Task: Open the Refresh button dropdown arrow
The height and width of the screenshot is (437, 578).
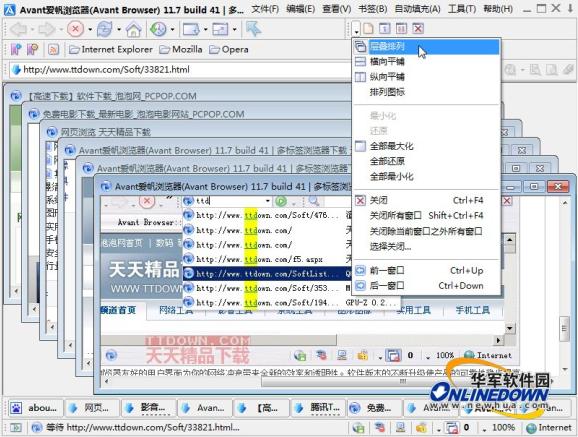Action: (x=119, y=29)
